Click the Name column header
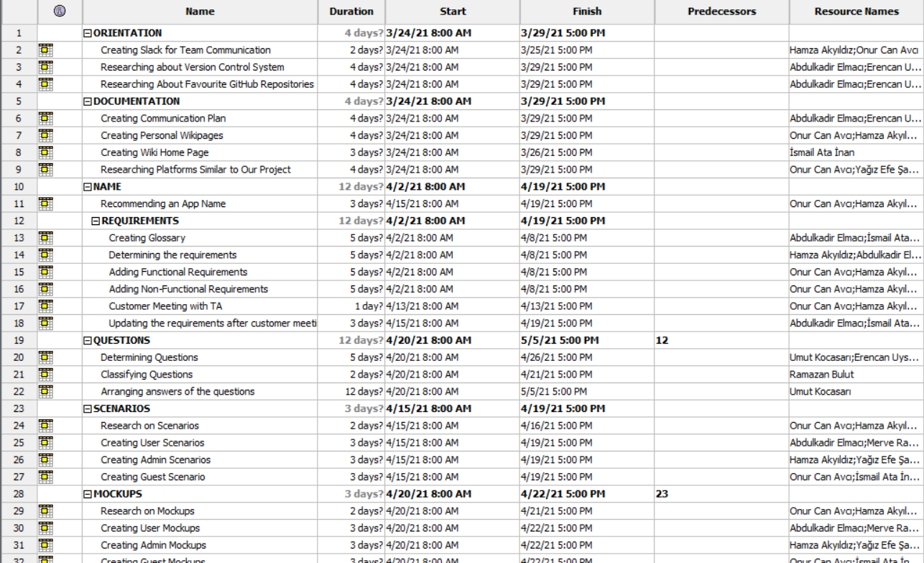 200,12
